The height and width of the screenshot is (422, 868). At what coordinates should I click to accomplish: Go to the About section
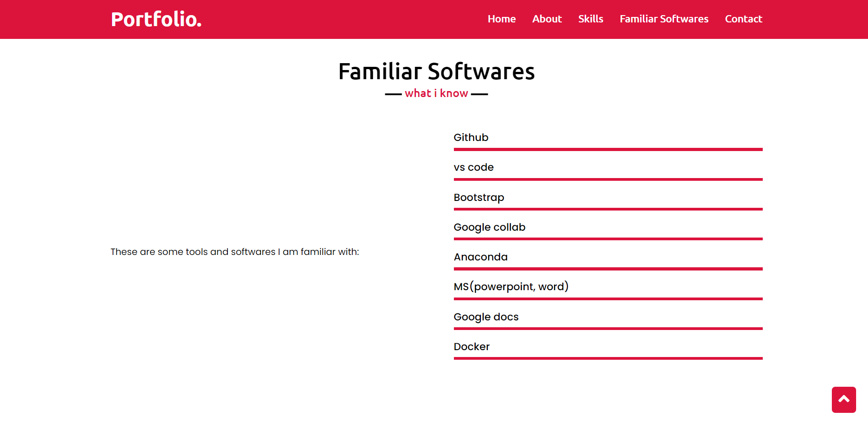tap(547, 19)
